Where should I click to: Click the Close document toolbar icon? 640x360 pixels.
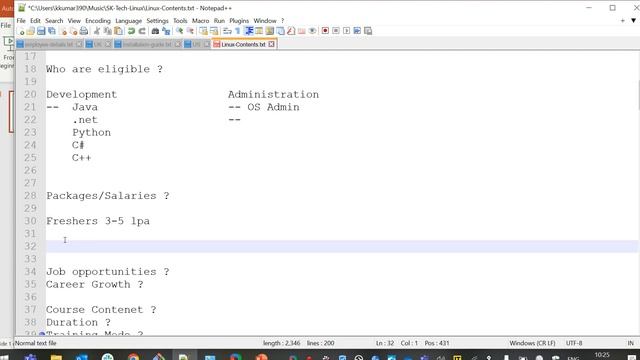63,31
